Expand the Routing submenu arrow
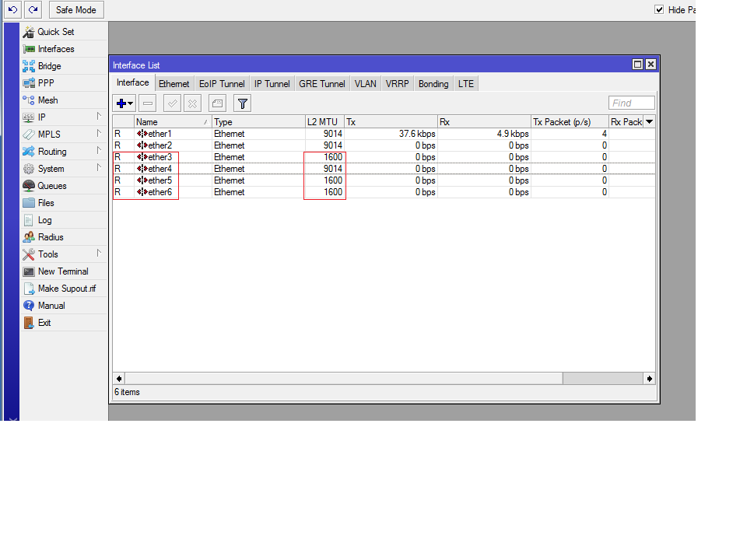Screen dimensions: 747x560 99,150
